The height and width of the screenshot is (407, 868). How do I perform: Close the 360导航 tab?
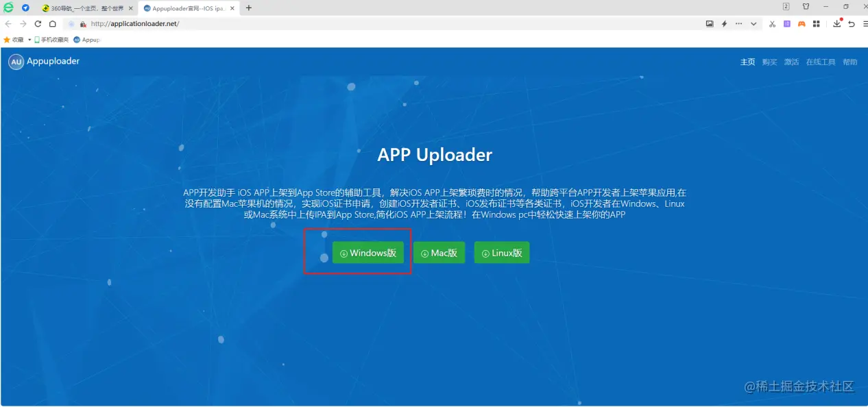tap(130, 8)
